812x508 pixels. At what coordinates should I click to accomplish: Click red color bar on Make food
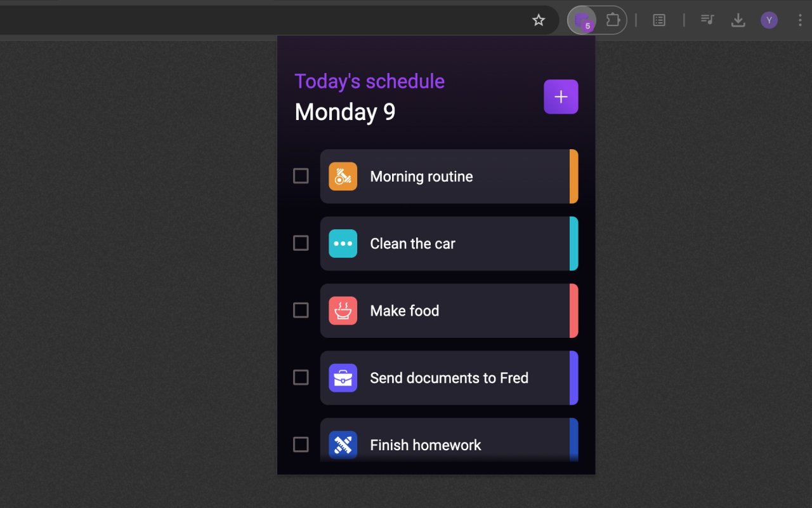(x=574, y=311)
